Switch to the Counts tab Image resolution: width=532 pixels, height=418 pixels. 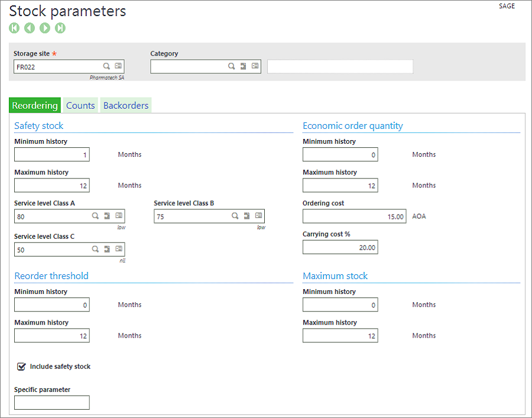tap(80, 105)
